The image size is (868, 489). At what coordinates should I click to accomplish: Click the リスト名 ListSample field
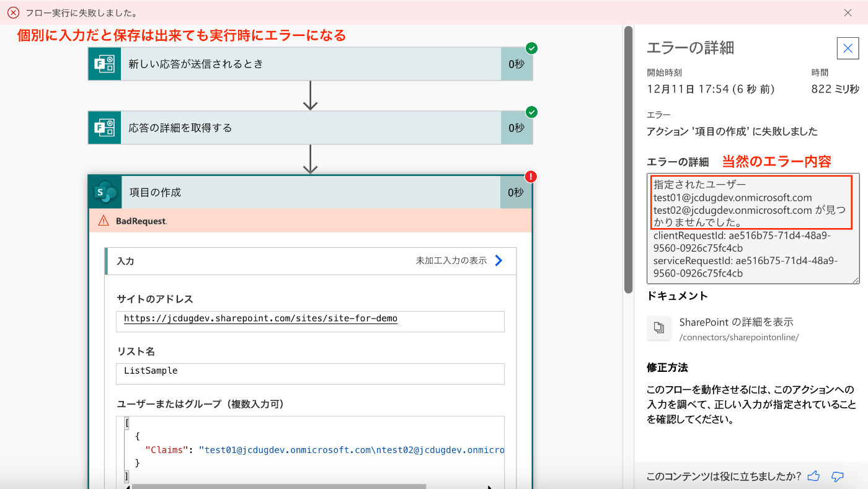coord(311,374)
